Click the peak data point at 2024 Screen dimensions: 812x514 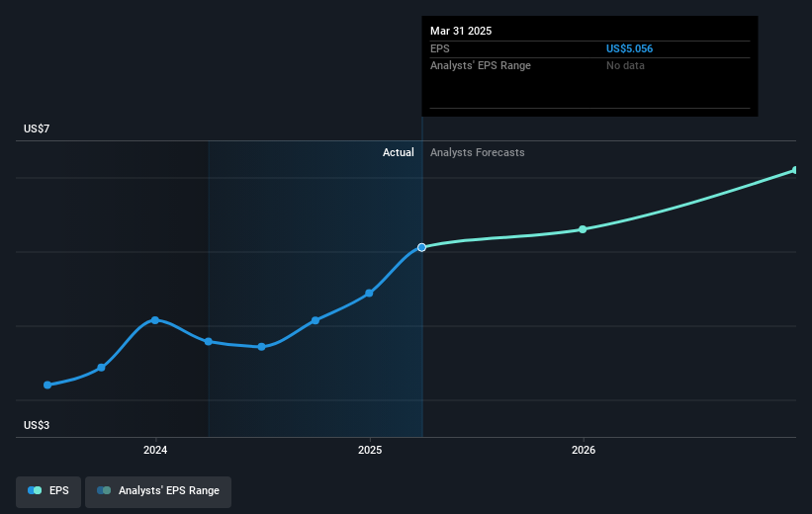(x=155, y=320)
